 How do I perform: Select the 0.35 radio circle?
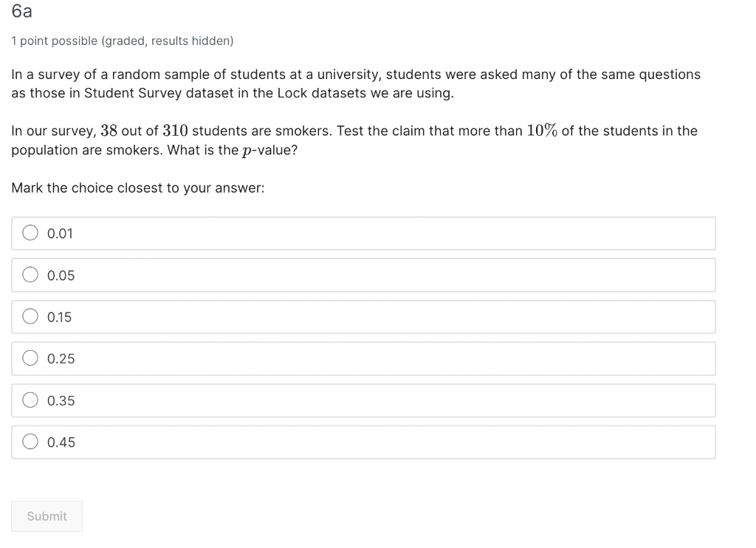[30, 400]
